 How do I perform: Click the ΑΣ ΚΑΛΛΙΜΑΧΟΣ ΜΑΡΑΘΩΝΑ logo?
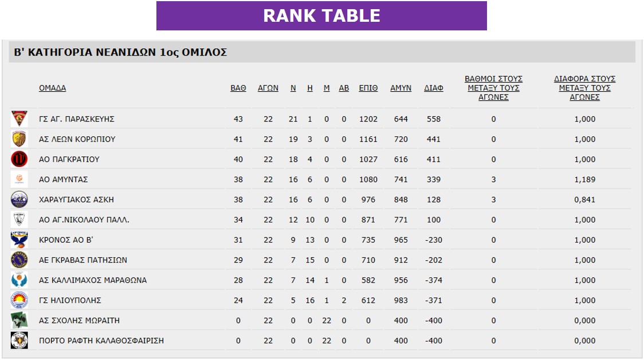click(19, 280)
